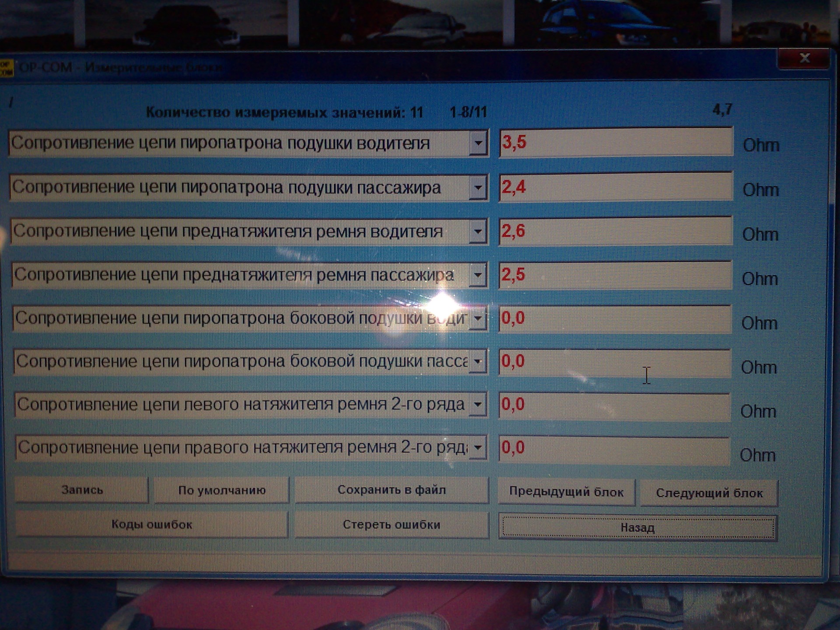Open Коды ошибок

151,524
